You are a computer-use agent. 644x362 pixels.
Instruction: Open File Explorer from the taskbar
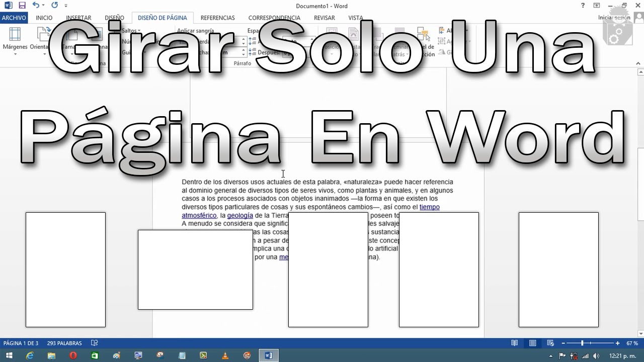tap(51, 355)
